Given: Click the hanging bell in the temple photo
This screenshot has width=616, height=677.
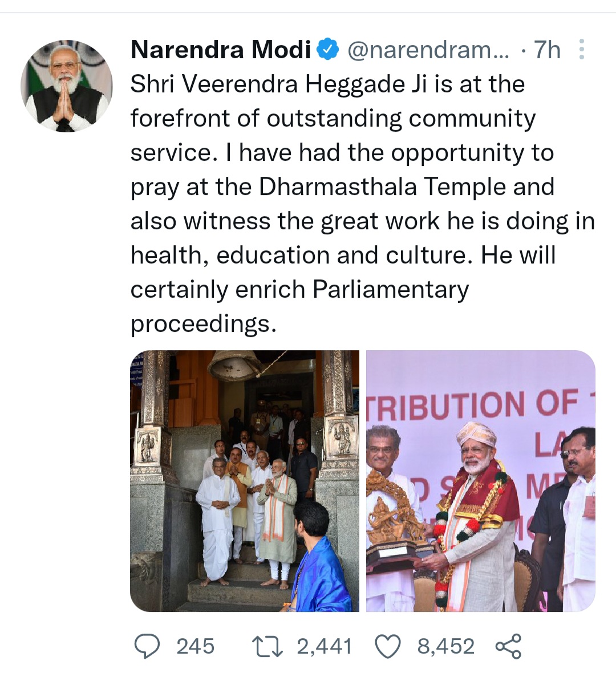Looking at the screenshot, I should 234,365.
